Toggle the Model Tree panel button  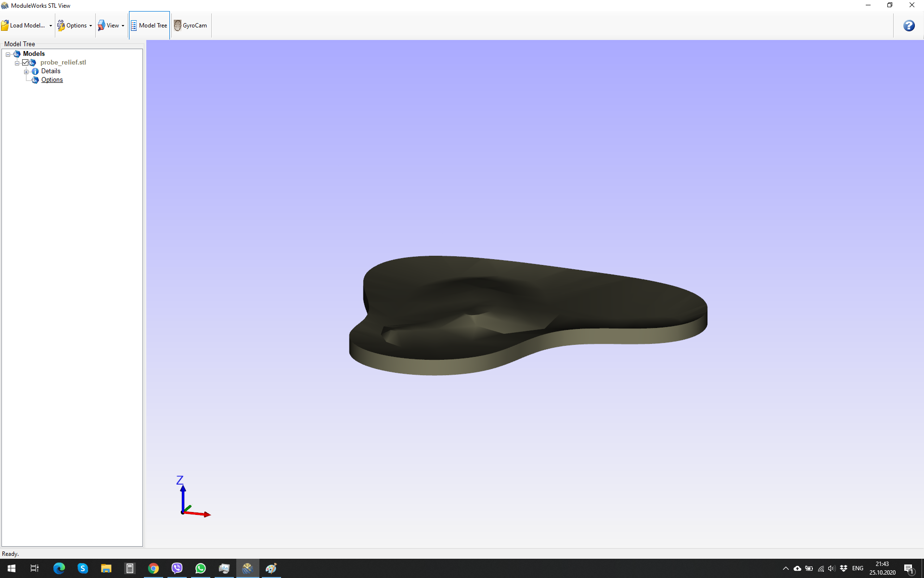(x=149, y=26)
